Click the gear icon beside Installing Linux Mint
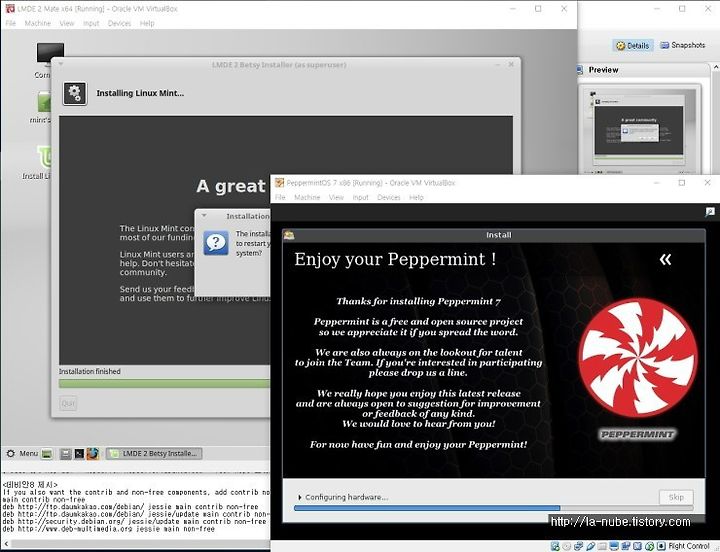720x552 pixels. (x=74, y=94)
